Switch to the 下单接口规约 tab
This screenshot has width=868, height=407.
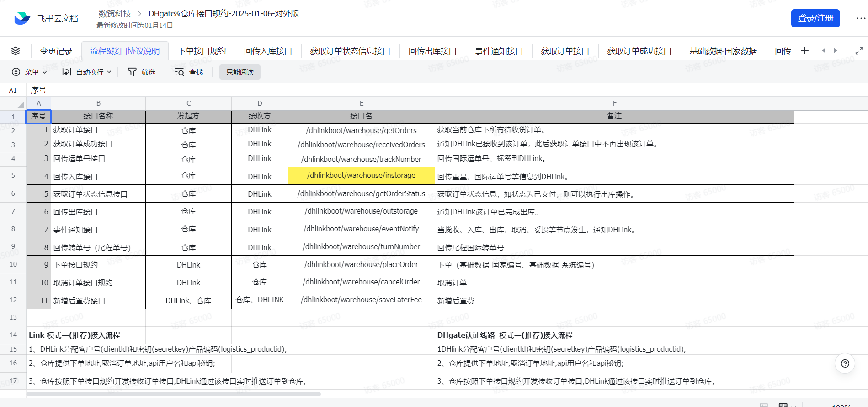click(202, 51)
